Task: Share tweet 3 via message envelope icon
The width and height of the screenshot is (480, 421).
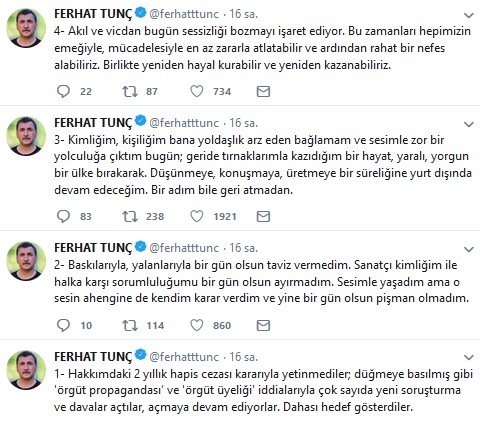Action: point(263,216)
